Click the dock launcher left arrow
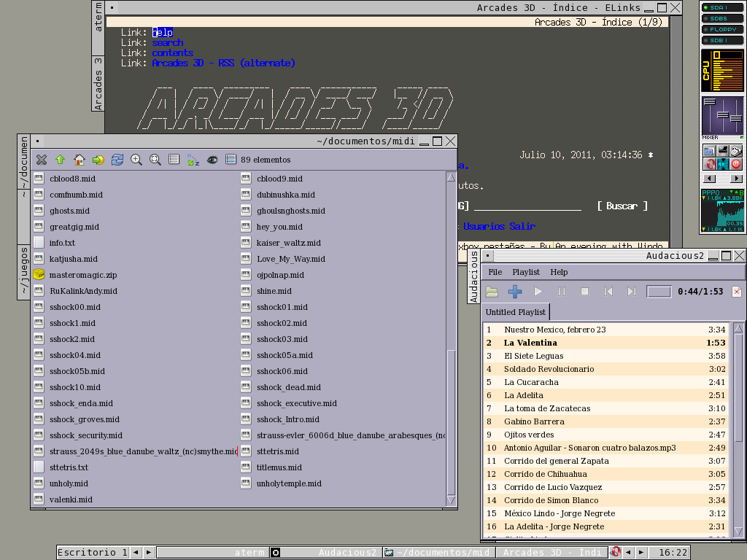This screenshot has width=747, height=560. pyautogui.click(x=709, y=179)
